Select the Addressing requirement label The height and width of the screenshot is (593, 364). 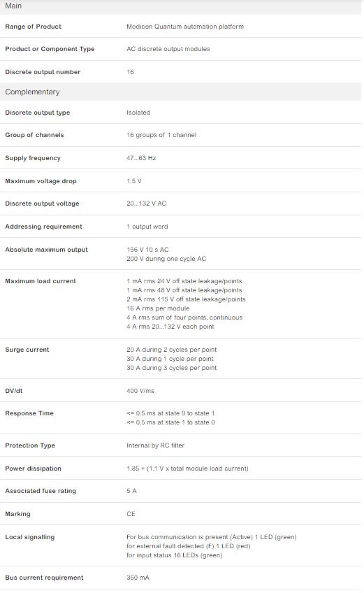43,227
